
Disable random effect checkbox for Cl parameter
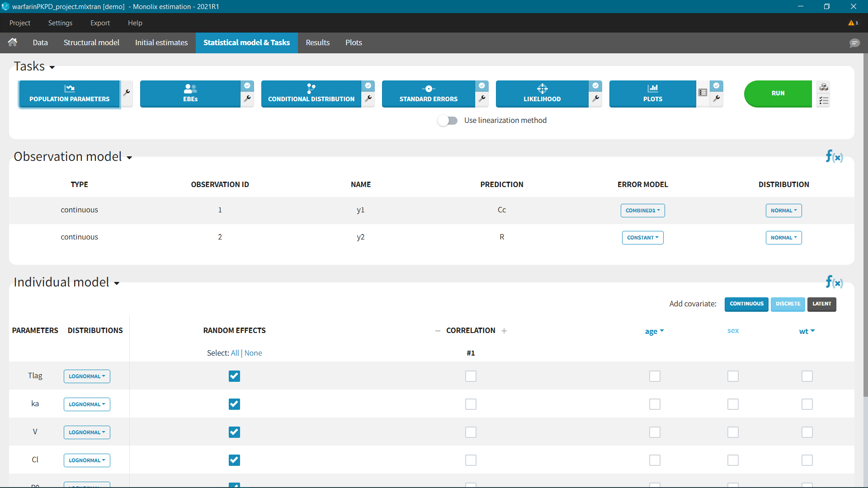coord(234,460)
